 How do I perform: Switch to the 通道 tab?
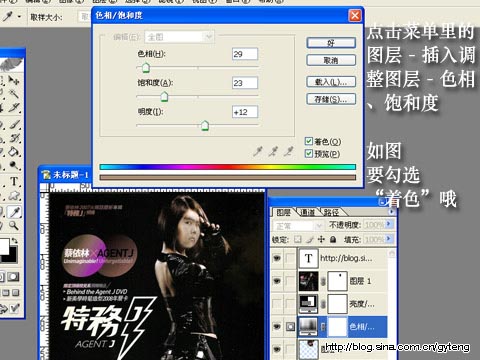(x=307, y=212)
